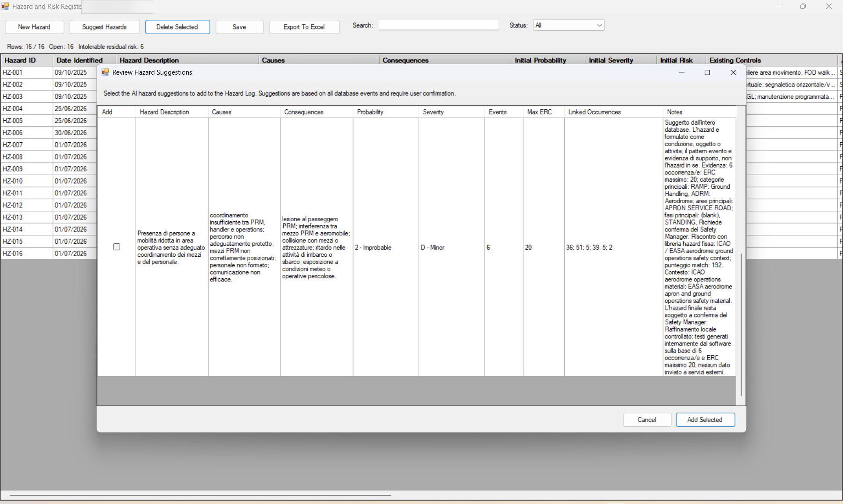Select the HZ-008 cell
The height and width of the screenshot is (504, 843).
click(27, 157)
